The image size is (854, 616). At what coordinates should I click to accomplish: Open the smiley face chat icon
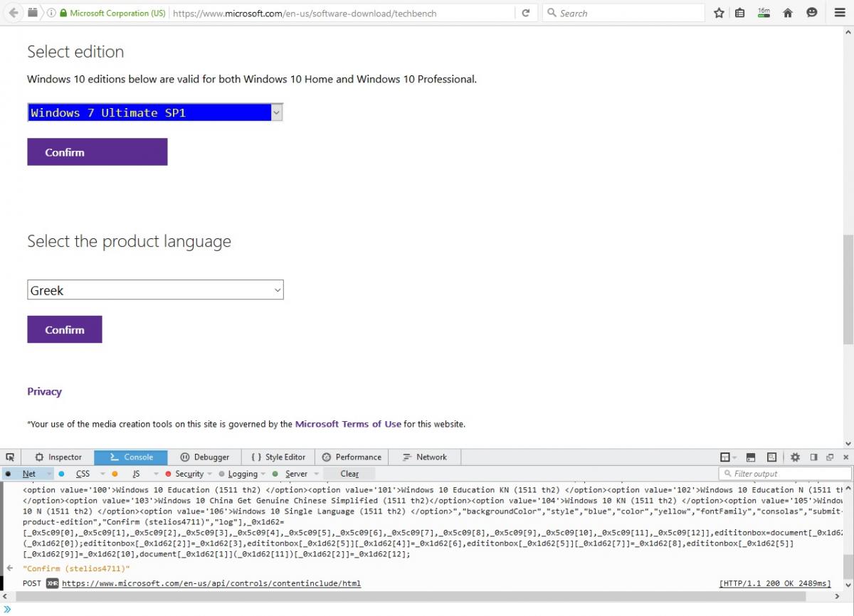[x=812, y=13]
